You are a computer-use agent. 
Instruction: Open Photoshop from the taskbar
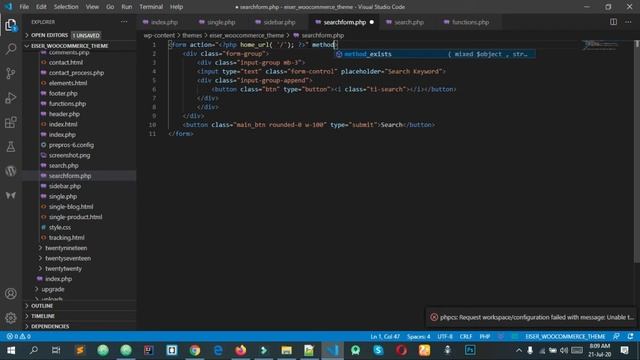(470, 350)
